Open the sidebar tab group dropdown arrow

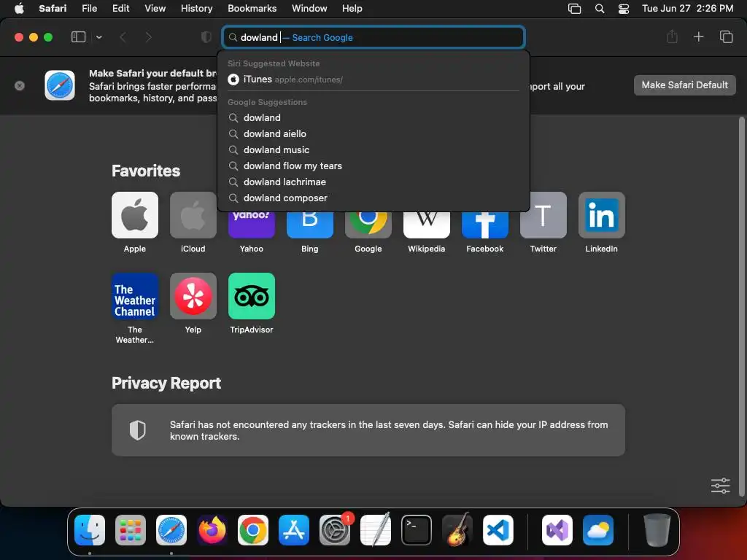[x=99, y=37]
